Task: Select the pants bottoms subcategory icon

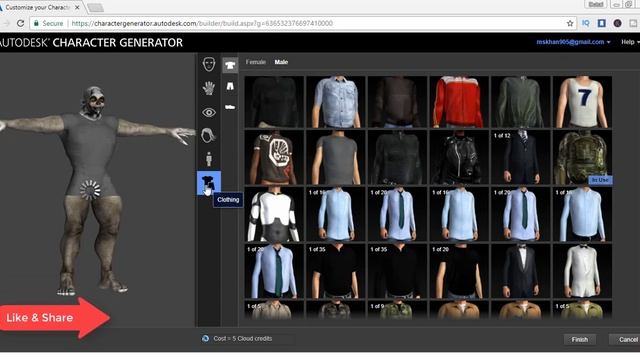Action: click(230, 86)
